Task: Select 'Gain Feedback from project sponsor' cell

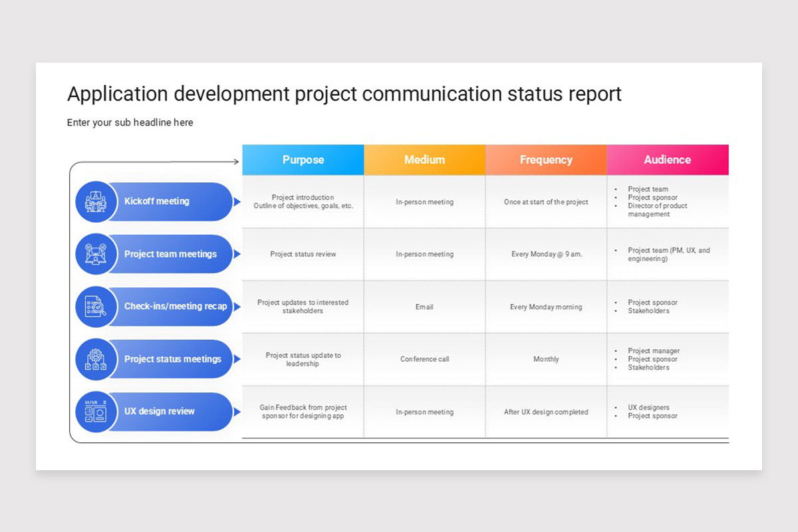Action: coord(303,412)
